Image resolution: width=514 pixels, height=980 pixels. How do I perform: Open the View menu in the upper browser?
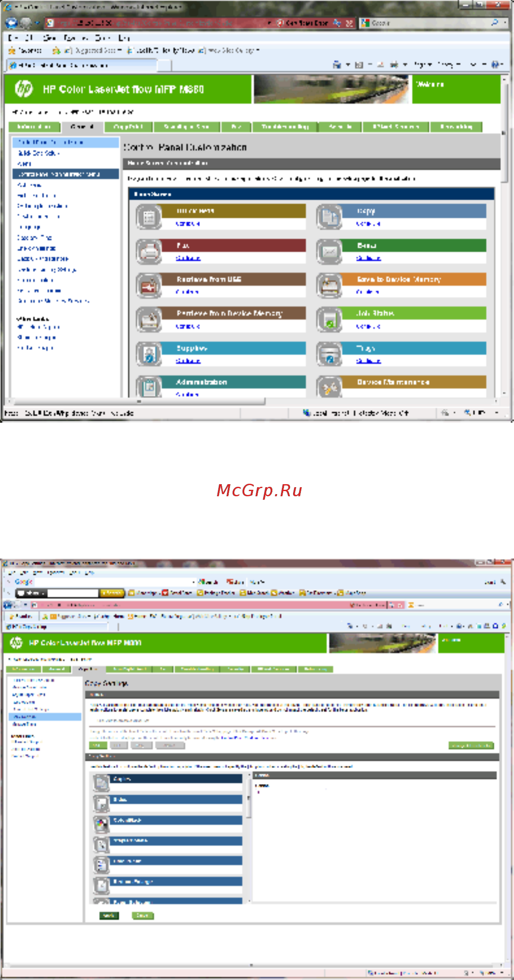click(x=49, y=38)
